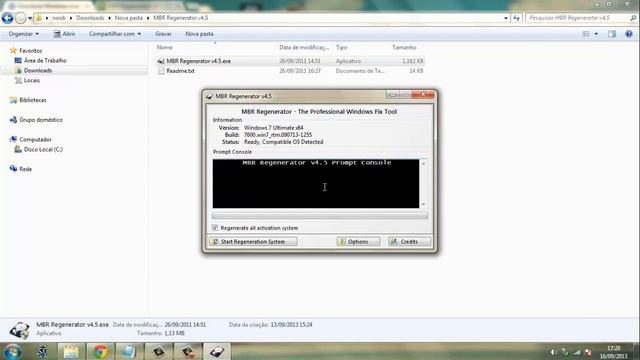
Task: Click 'noob' breadcrumb segment
Action: (x=59, y=18)
